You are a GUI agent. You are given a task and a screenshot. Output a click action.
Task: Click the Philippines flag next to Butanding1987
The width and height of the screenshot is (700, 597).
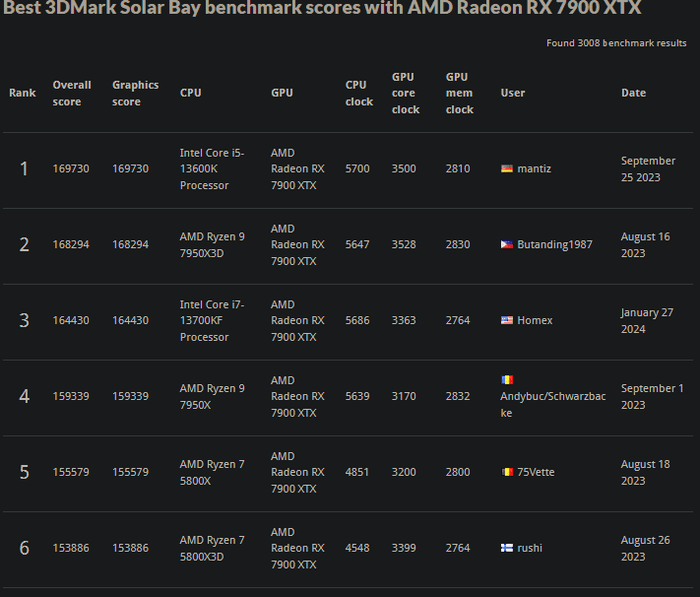(507, 245)
